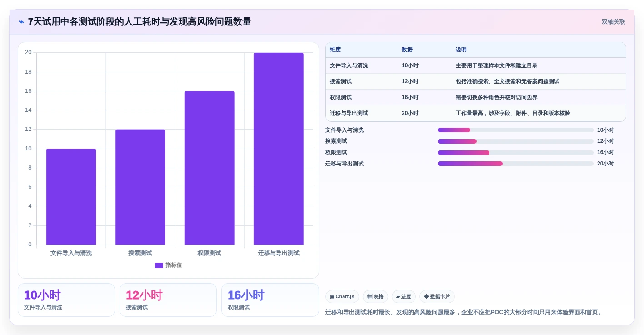Click the 文件导入与清洗 x-axis label
644x335 pixels.
71,253
